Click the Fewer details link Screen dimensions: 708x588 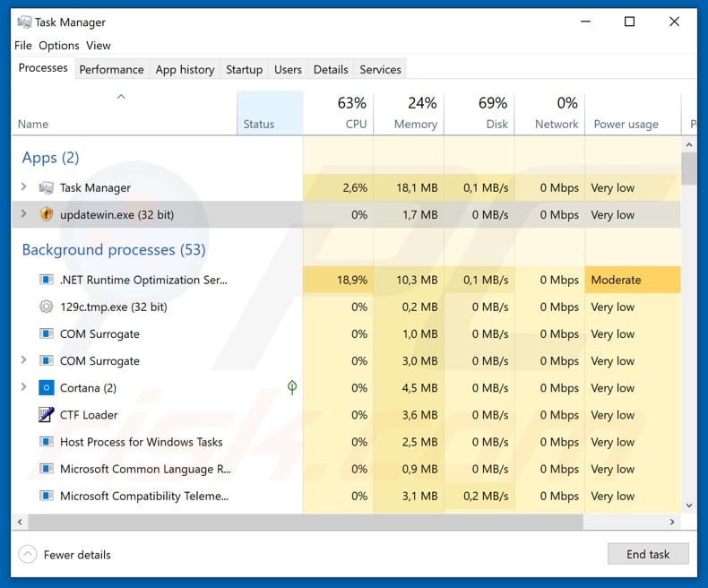pyautogui.click(x=77, y=555)
